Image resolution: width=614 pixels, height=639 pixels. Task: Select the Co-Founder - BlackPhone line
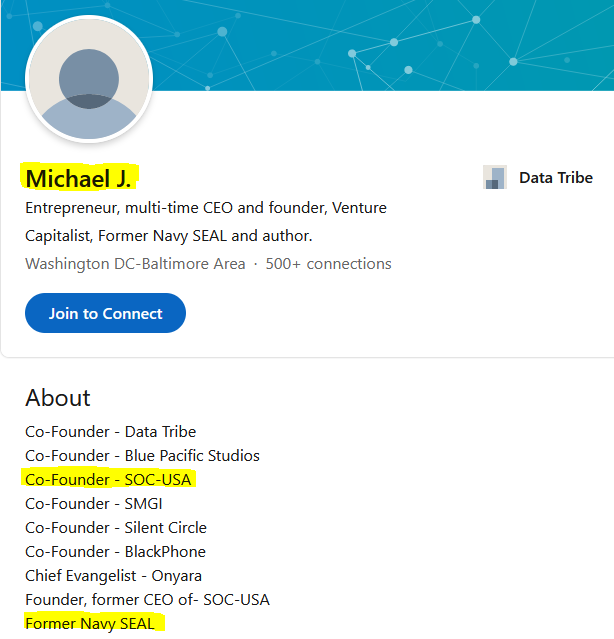point(115,552)
